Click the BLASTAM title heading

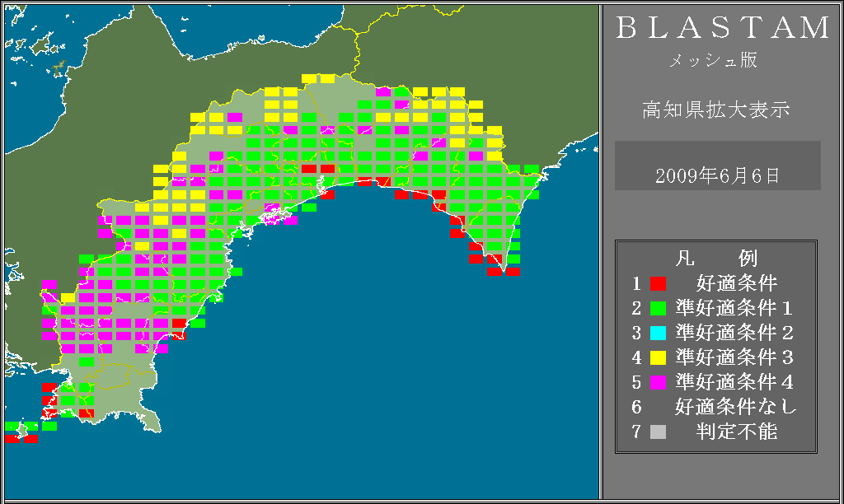[x=724, y=29]
